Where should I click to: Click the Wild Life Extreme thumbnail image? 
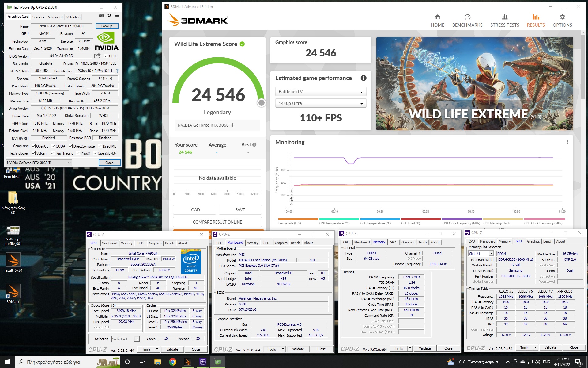pos(475,84)
